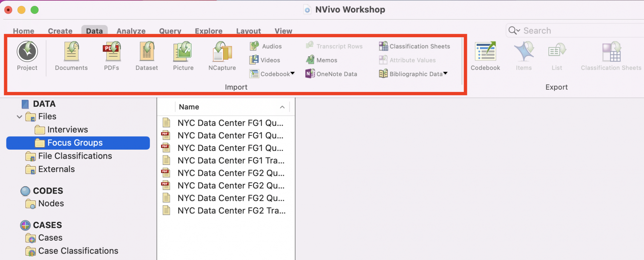Maximize the window with the green button
Viewport: 644px width, 260px height.
(x=35, y=10)
